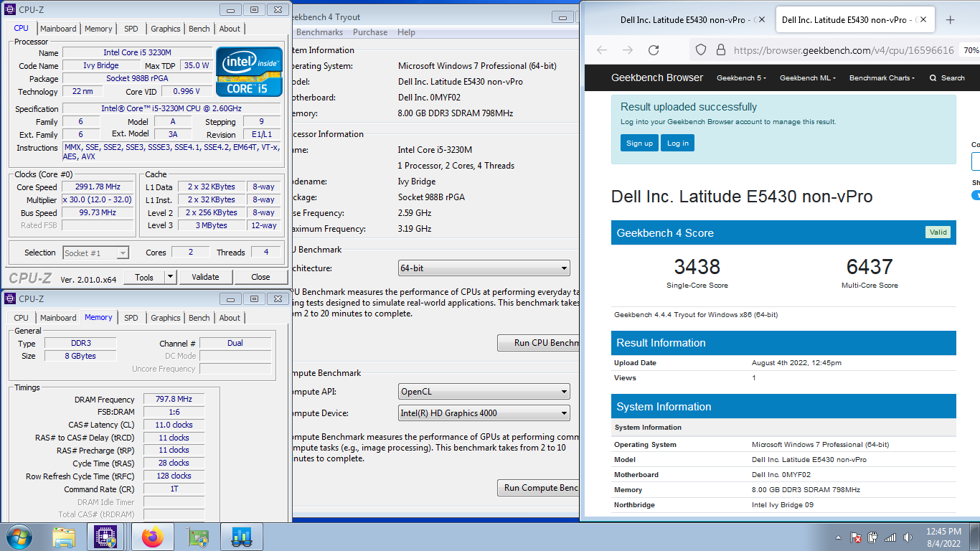
Task: Open the Geekbench taskbar icon
Action: coord(241,537)
